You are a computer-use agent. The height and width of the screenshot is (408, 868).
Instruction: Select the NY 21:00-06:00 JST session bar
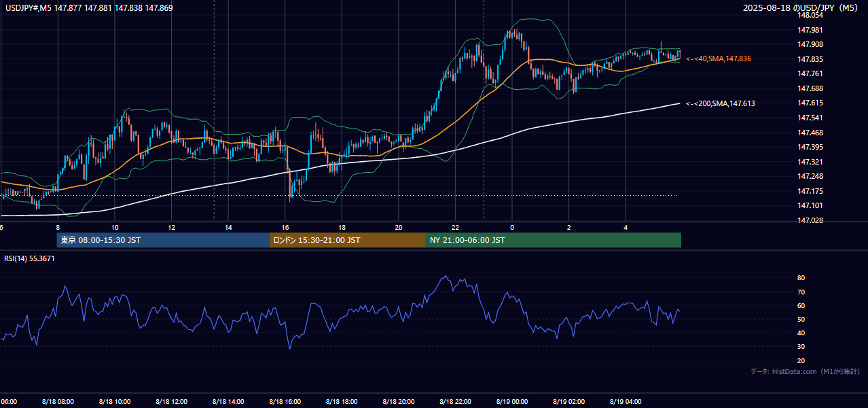pyautogui.click(x=554, y=240)
